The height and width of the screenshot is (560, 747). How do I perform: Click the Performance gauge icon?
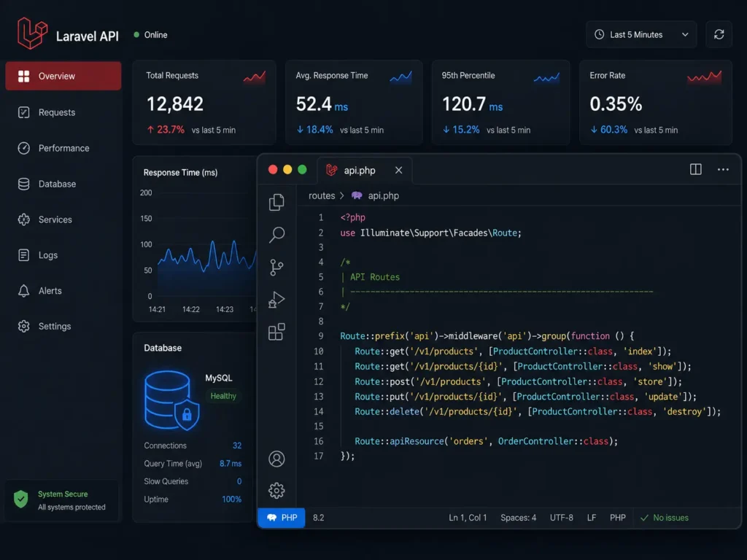[x=24, y=148]
